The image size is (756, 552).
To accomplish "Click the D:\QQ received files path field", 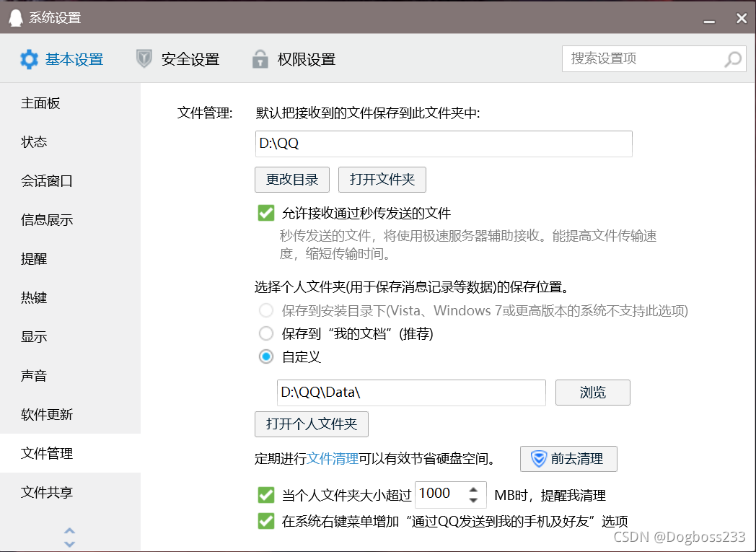I will 444,144.
